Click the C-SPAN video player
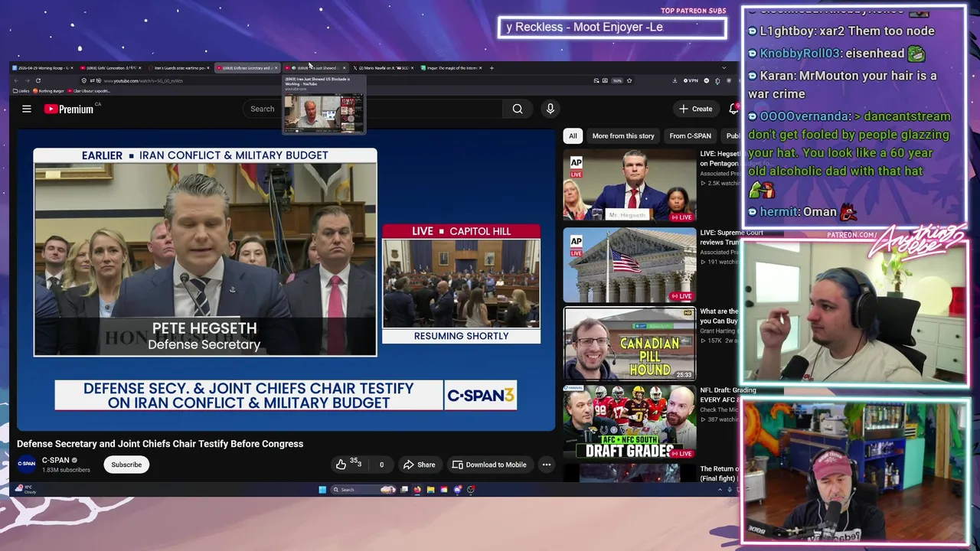 (286, 280)
